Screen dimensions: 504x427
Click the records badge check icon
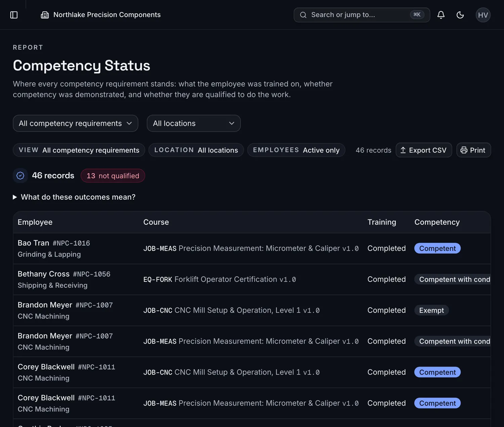pos(20,176)
